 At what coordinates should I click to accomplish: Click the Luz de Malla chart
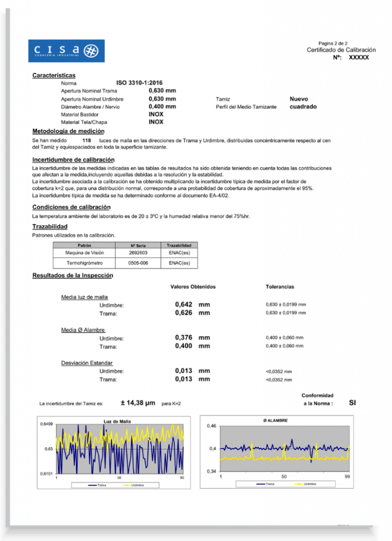tap(120, 451)
